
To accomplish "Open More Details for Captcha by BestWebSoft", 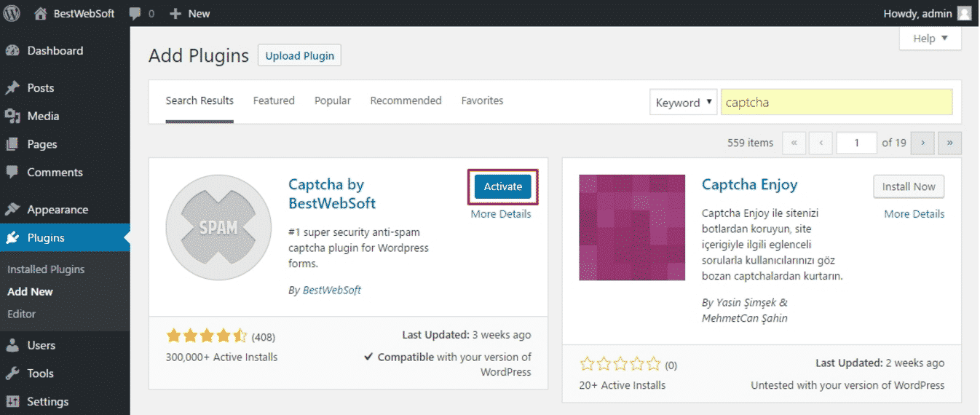I will [501, 214].
